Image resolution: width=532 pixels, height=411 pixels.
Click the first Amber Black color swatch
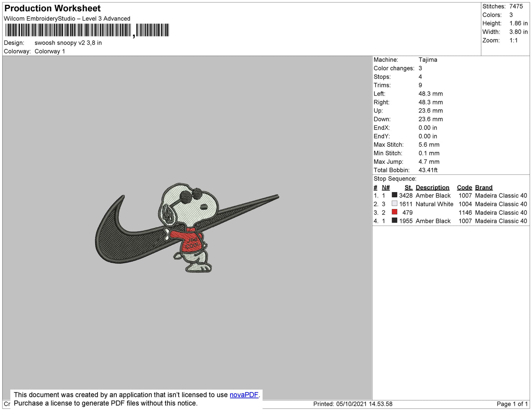[x=394, y=195]
